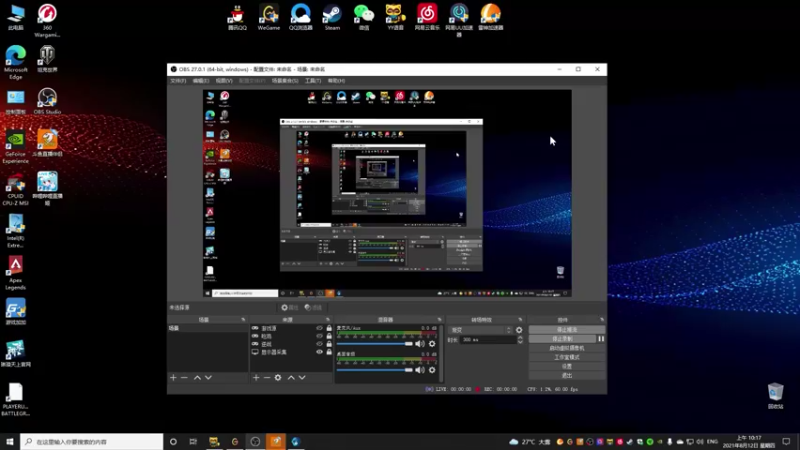Click the 滤镜 filters button above the docks

pos(313,308)
